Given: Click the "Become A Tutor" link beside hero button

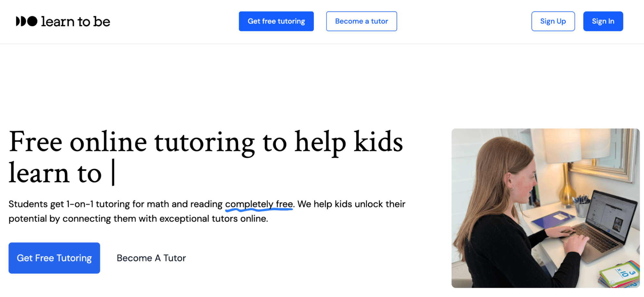Looking at the screenshot, I should [x=151, y=258].
